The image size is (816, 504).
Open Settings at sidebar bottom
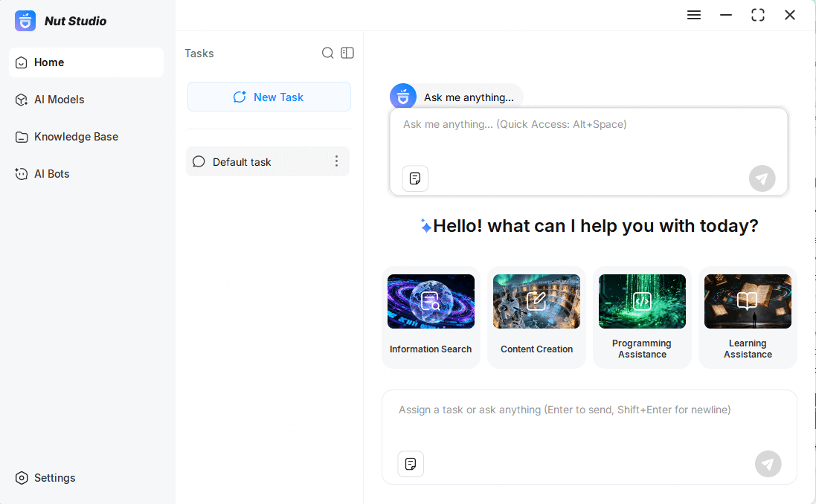(x=54, y=478)
